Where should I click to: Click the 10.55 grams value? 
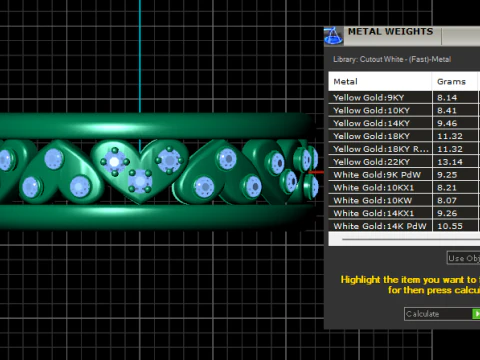tap(450, 226)
